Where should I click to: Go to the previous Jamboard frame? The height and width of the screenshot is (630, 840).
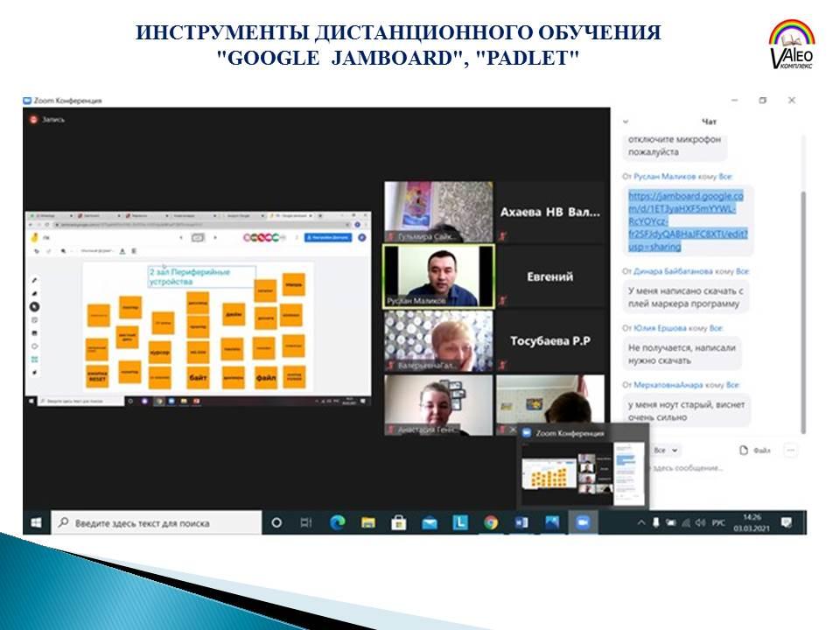pyautogui.click(x=181, y=237)
